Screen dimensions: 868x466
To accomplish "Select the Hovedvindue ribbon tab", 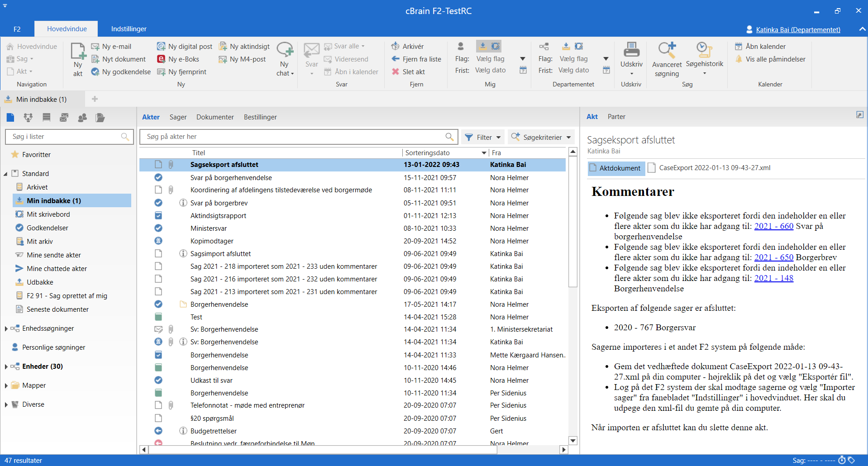I will click(67, 29).
